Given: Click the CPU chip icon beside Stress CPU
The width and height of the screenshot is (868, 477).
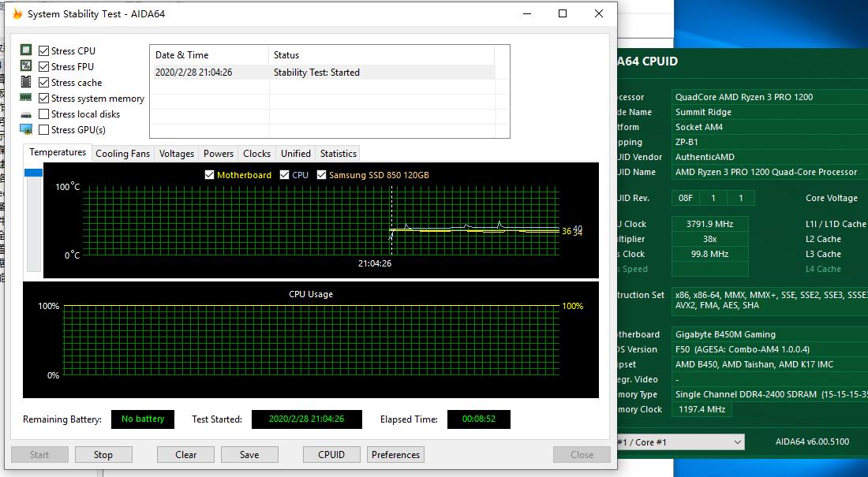Looking at the screenshot, I should pos(26,50).
